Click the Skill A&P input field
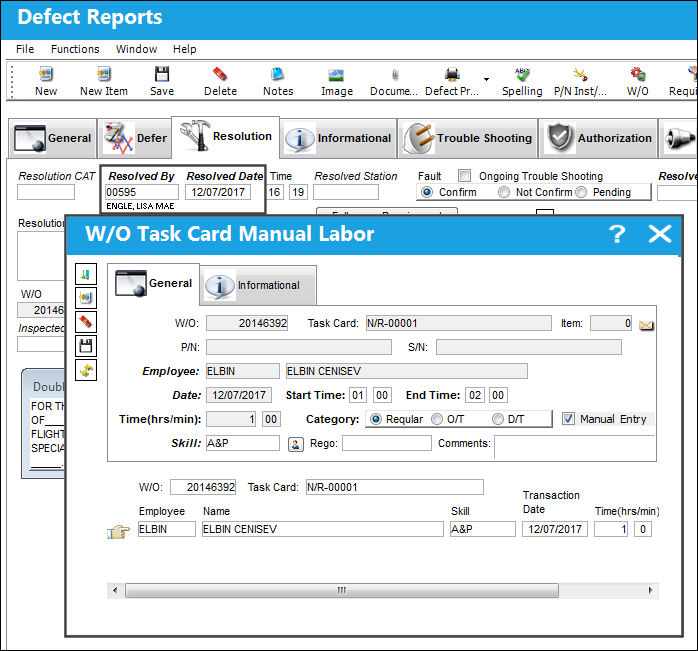 coord(243,443)
